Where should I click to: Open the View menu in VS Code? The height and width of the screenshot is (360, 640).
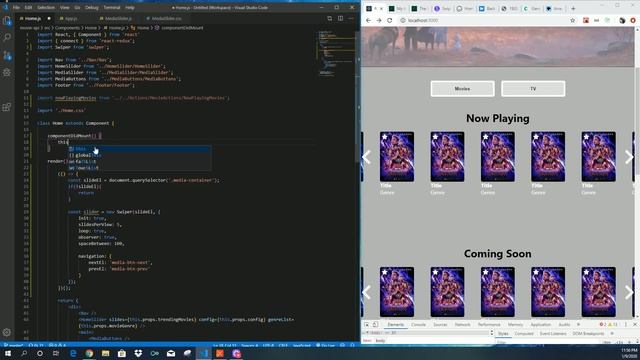tap(64, 7)
